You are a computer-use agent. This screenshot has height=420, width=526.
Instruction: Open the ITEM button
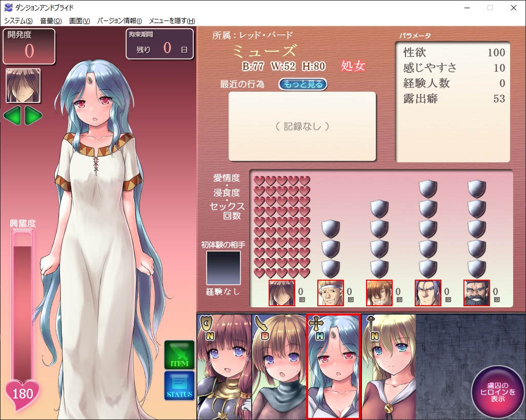[179, 355]
